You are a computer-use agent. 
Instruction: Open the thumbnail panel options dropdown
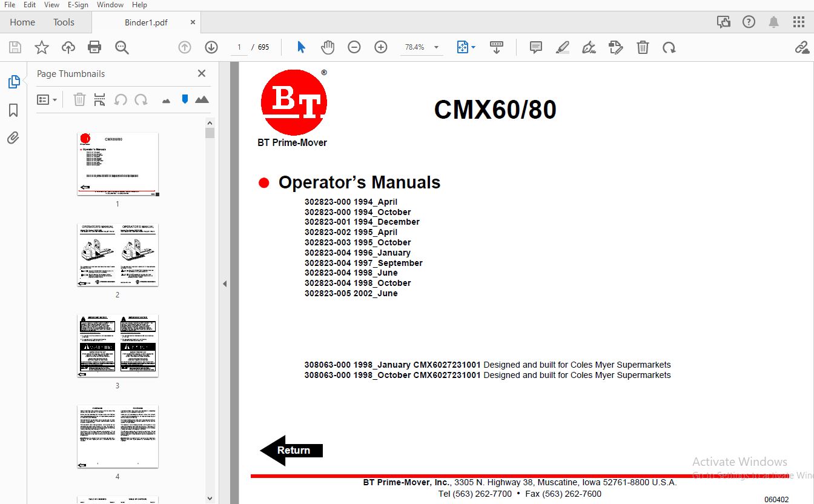click(x=47, y=99)
